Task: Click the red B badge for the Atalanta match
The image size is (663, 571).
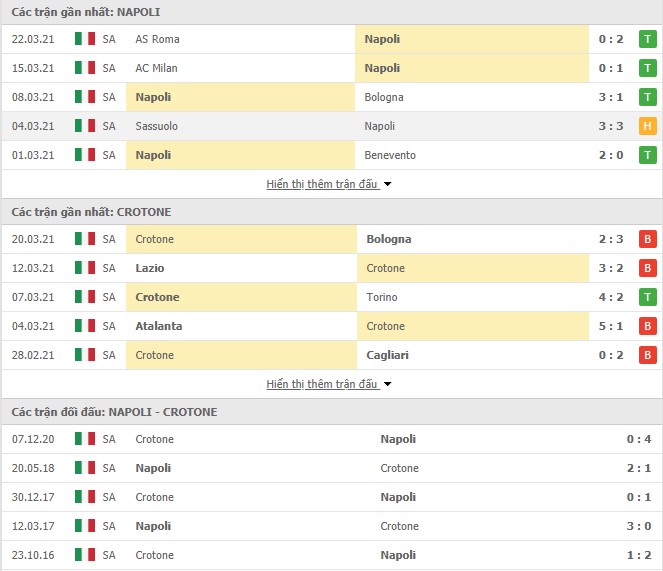Action: point(647,326)
